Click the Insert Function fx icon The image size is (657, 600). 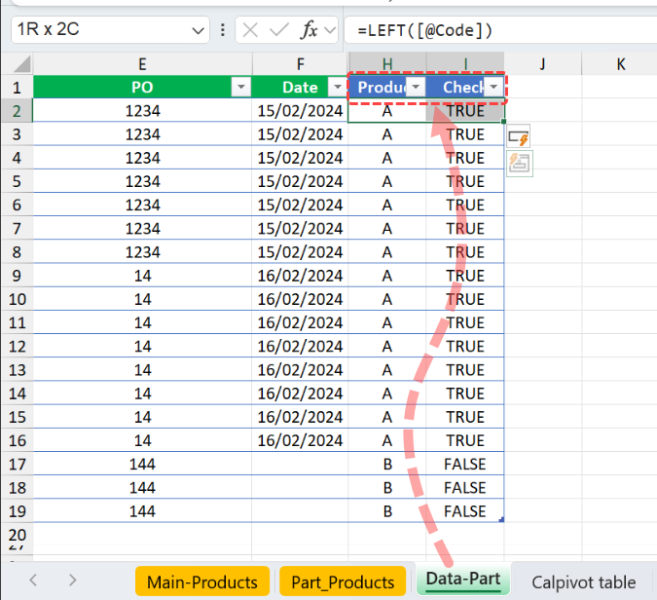(311, 30)
